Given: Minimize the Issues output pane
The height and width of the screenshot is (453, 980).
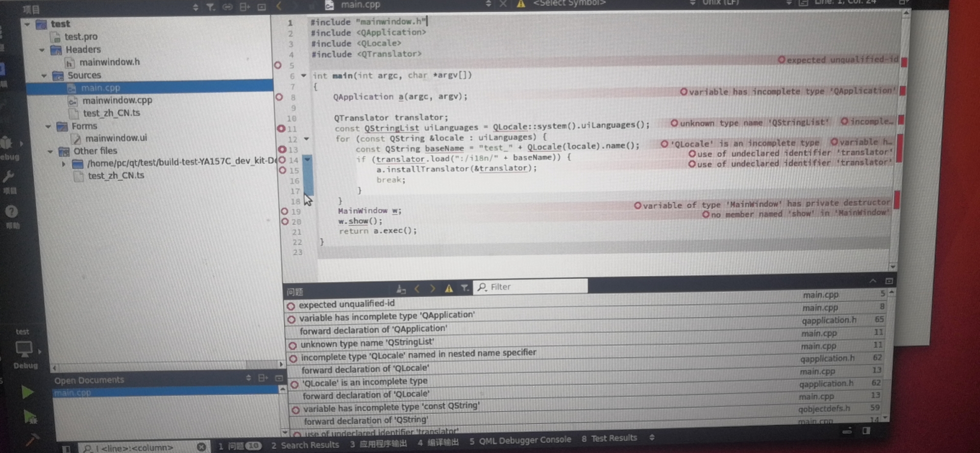Looking at the screenshot, I should click(x=873, y=281).
